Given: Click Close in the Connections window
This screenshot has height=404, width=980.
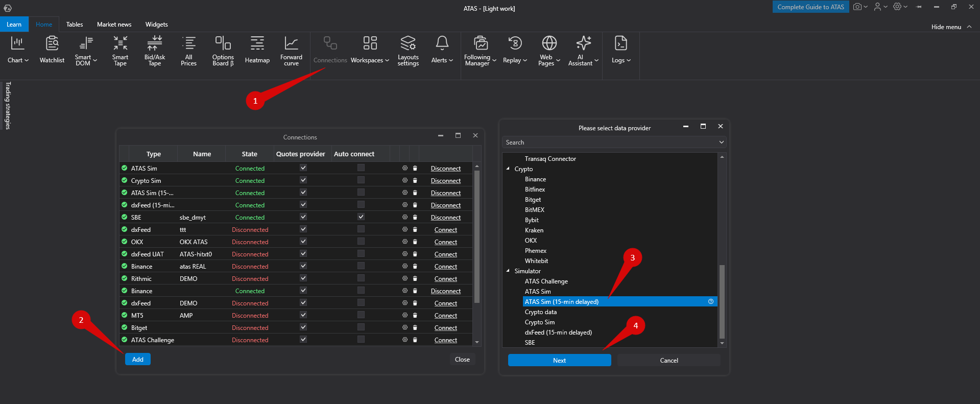Looking at the screenshot, I should coord(462,359).
